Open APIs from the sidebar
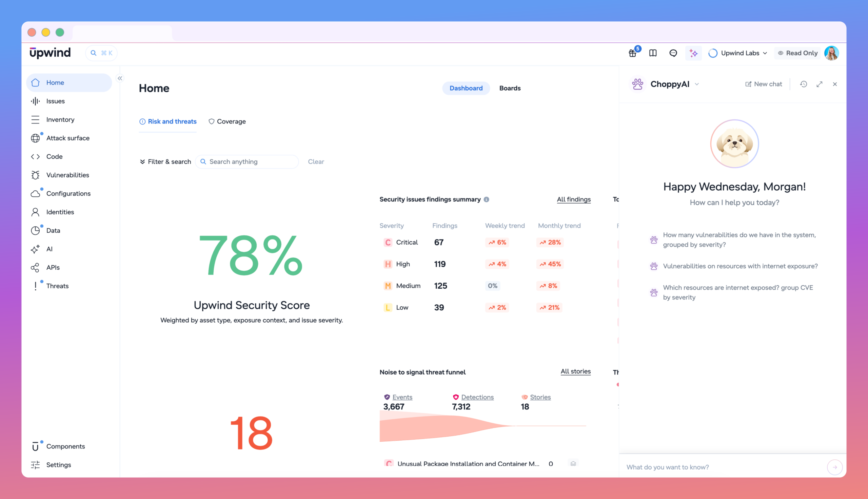The image size is (868, 499). (69, 268)
